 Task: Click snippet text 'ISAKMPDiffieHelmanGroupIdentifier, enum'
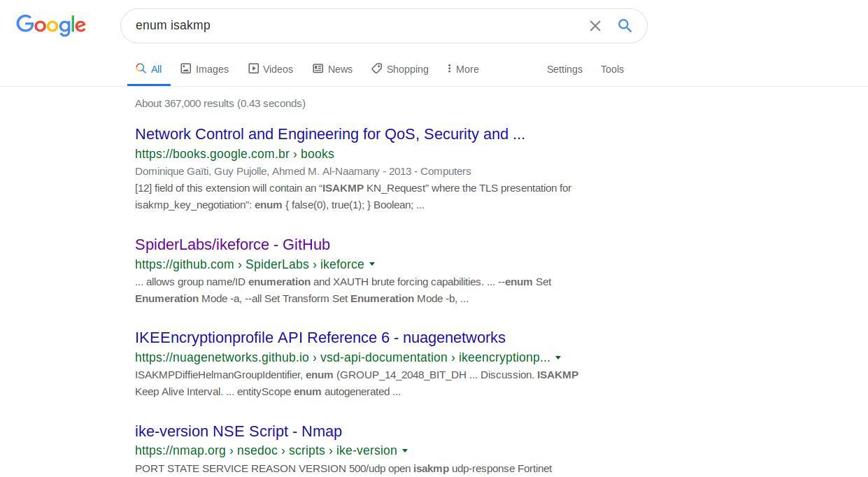tap(234, 375)
